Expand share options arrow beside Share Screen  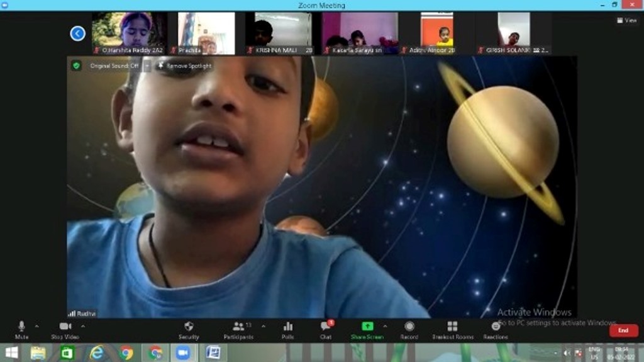click(x=385, y=326)
